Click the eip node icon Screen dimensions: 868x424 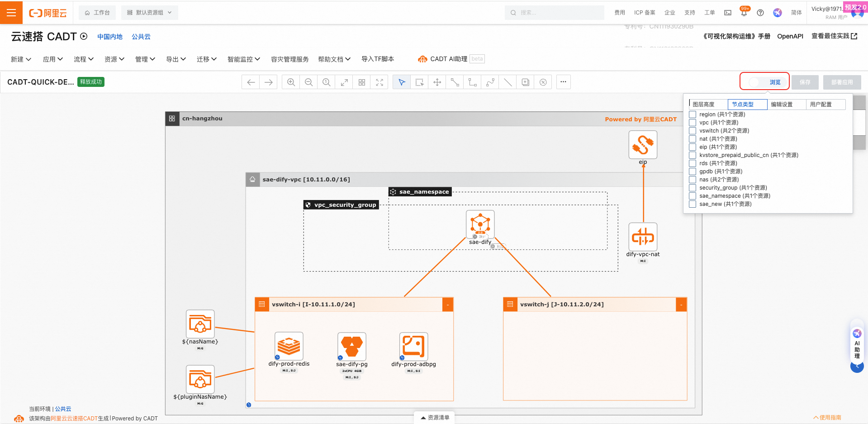(x=643, y=145)
